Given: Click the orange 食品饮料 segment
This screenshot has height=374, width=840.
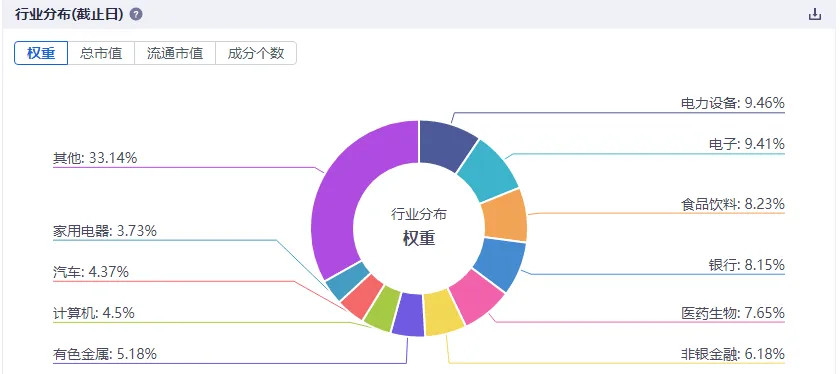Looking at the screenshot, I should (x=505, y=215).
